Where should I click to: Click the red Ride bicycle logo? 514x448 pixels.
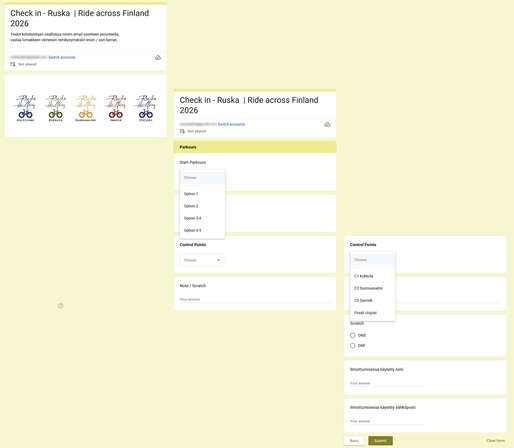pyautogui.click(x=116, y=108)
